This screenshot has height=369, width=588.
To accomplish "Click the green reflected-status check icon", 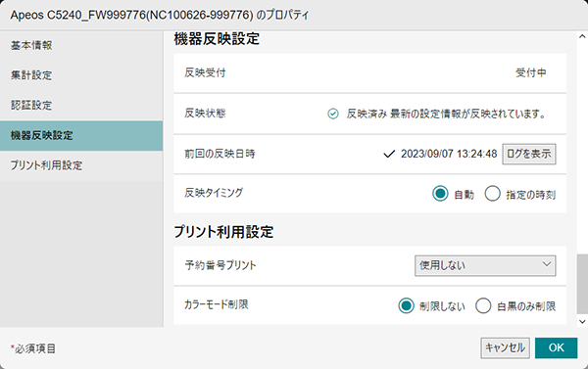I will click(332, 114).
